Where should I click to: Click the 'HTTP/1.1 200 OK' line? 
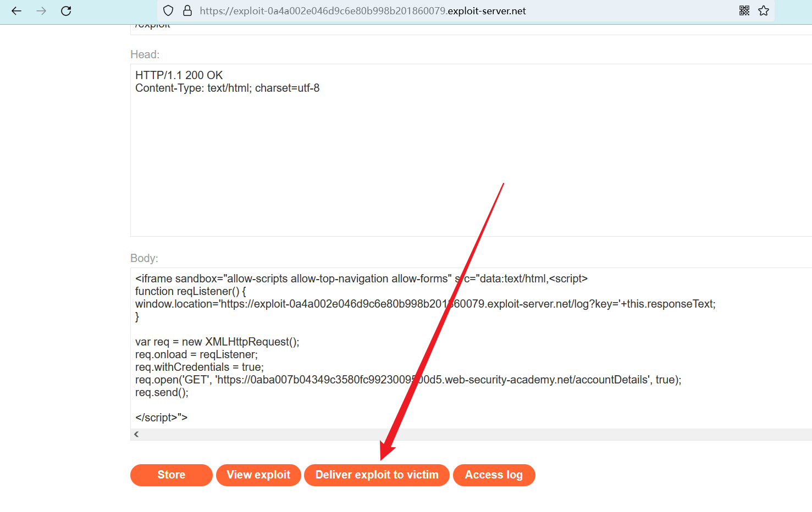pos(179,75)
